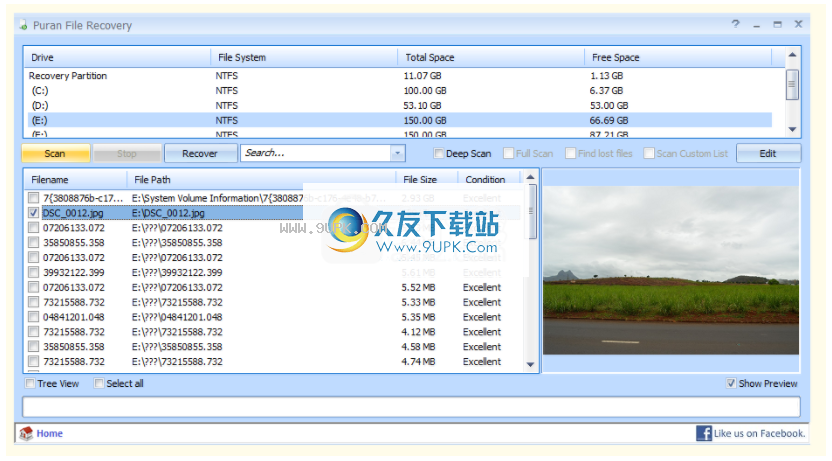The image size is (832, 461).
Task: Open the Search box dropdown arrow
Action: 397,153
